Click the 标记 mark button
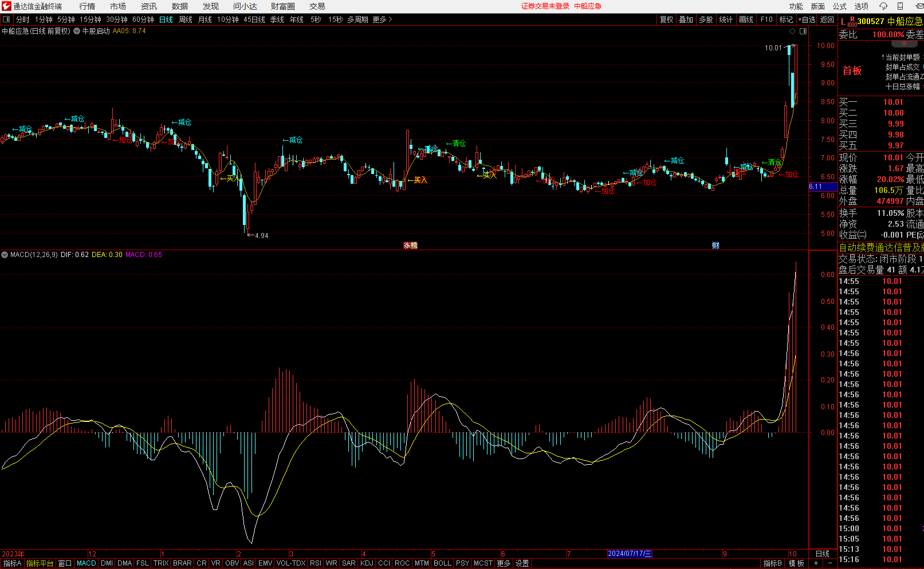This screenshot has width=924, height=569. click(787, 19)
